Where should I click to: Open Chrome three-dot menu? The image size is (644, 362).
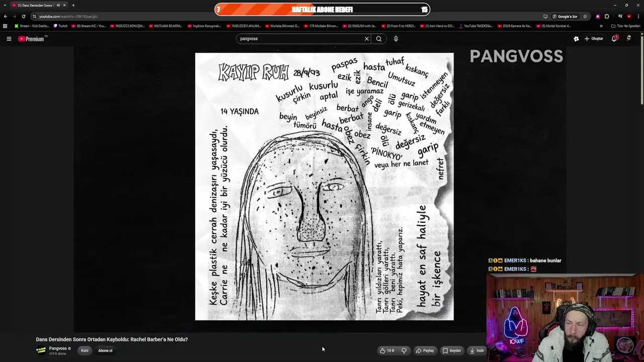(638, 16)
